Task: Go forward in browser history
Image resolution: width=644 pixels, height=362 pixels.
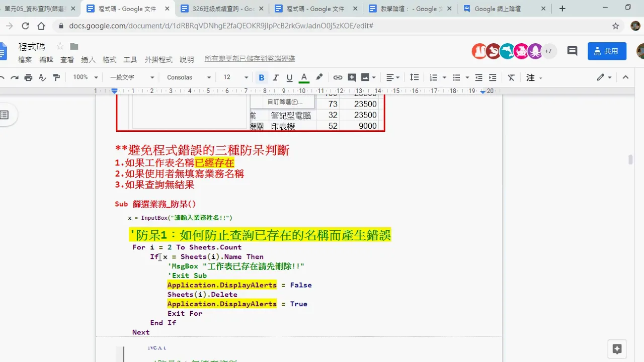Action: [10, 26]
